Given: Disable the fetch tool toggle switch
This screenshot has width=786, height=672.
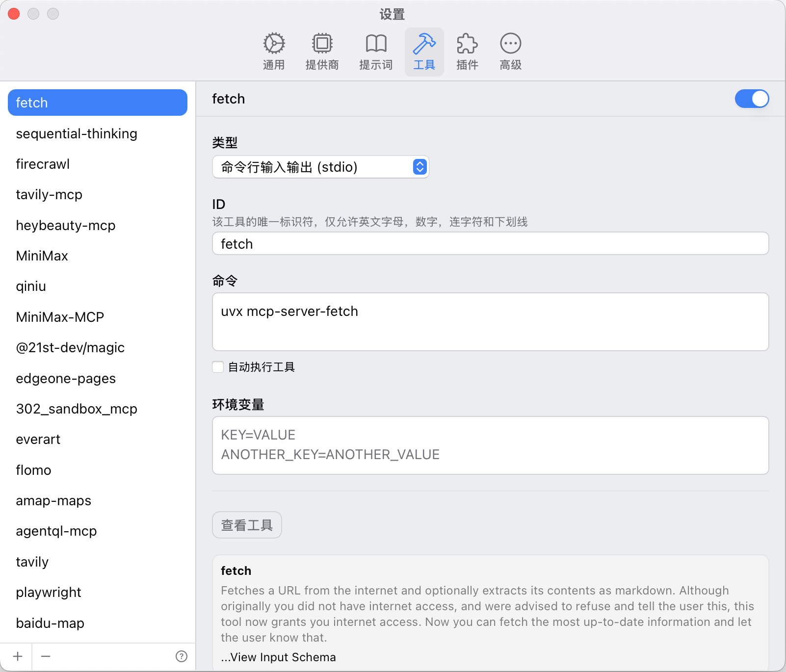Looking at the screenshot, I should [x=752, y=99].
